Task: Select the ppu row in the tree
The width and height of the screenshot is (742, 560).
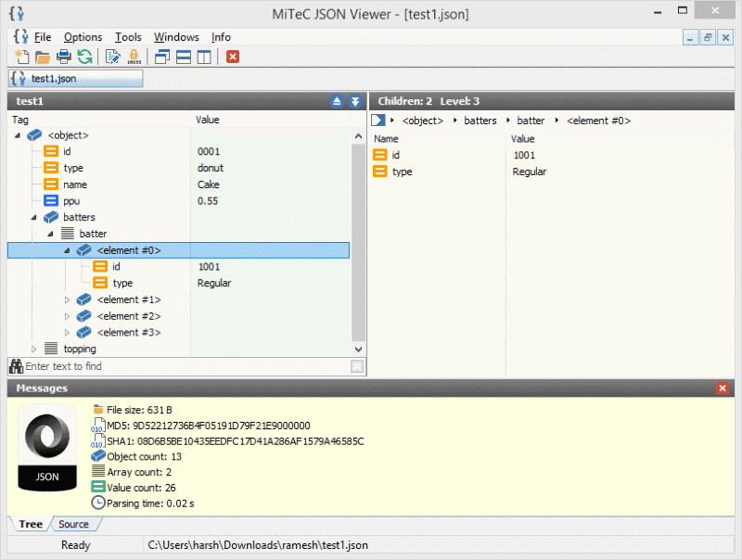Action: tap(179, 201)
